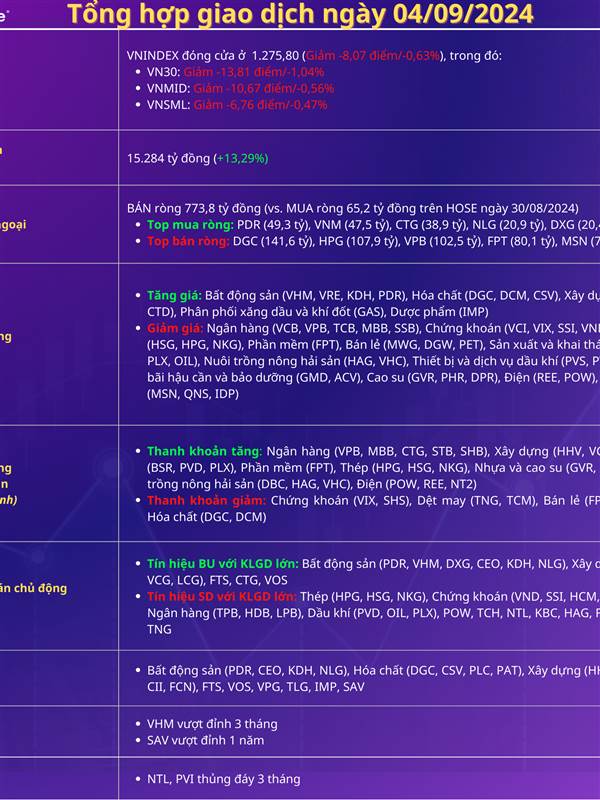
Task: Click the line starting 'CTD), Phân phối xăng dầu'
Action: point(317,312)
